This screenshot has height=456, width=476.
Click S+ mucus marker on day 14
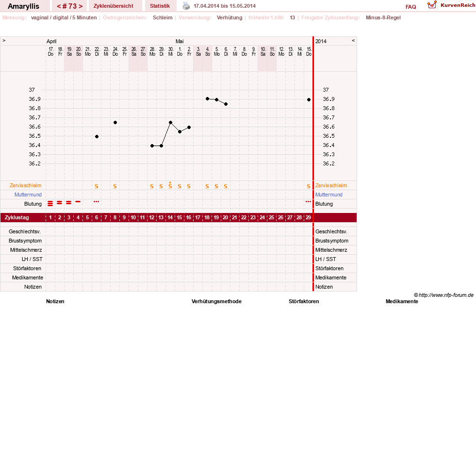coord(170,185)
